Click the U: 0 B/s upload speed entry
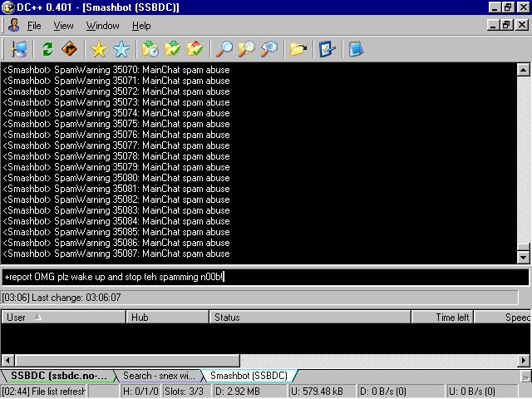This screenshot has width=532, height=399. (482, 392)
